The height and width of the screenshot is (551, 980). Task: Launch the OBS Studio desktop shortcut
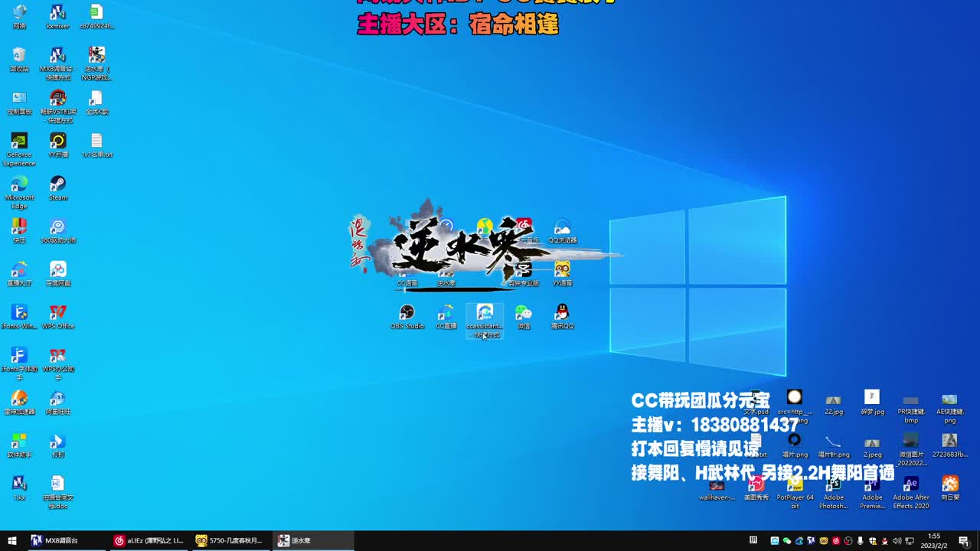click(x=407, y=316)
